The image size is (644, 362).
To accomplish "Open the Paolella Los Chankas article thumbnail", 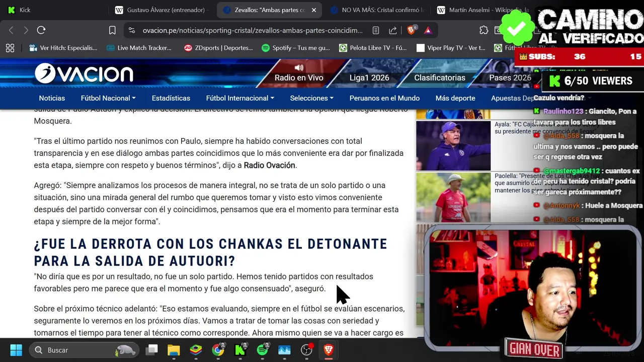I will (x=453, y=198).
